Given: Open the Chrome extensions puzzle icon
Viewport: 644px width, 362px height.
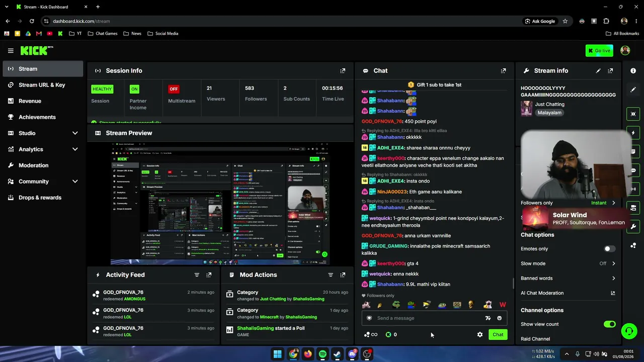Looking at the screenshot, I should (x=606, y=21).
